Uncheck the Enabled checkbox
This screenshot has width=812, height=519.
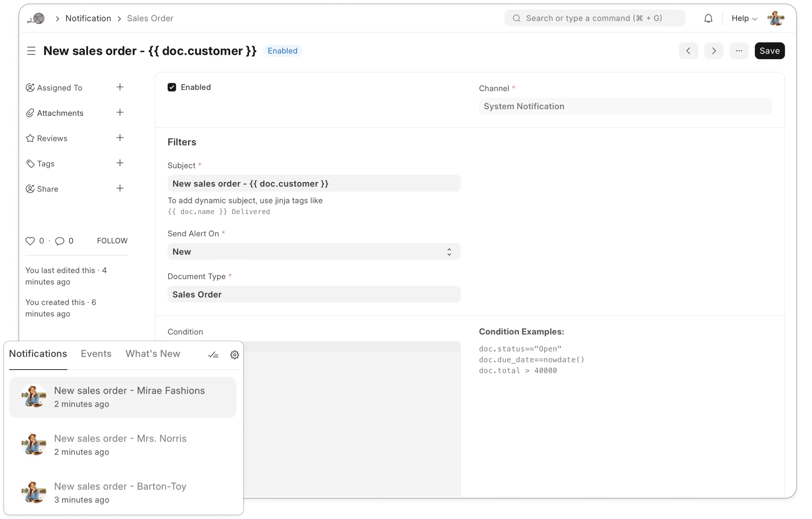tap(172, 87)
